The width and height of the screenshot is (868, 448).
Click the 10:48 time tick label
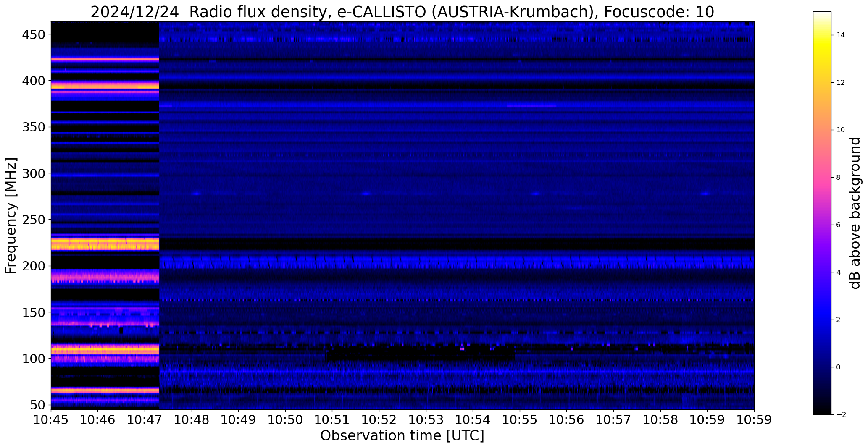pyautogui.click(x=192, y=420)
